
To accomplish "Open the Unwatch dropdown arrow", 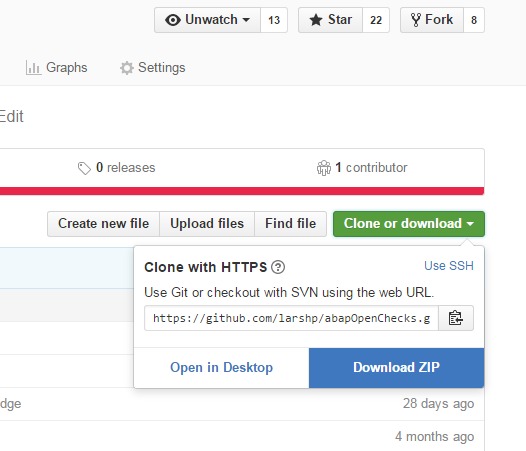I will coord(246,20).
